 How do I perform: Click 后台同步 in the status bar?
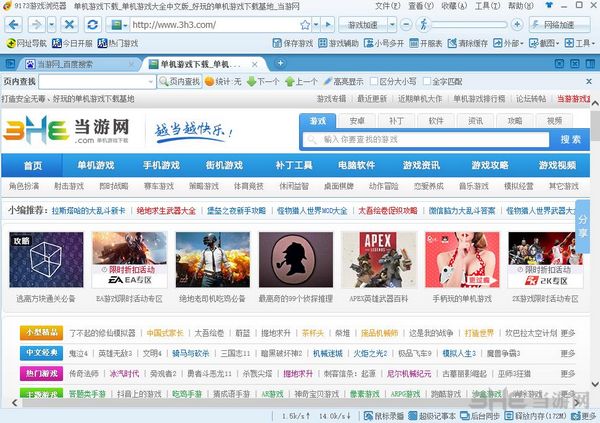[x=480, y=416]
